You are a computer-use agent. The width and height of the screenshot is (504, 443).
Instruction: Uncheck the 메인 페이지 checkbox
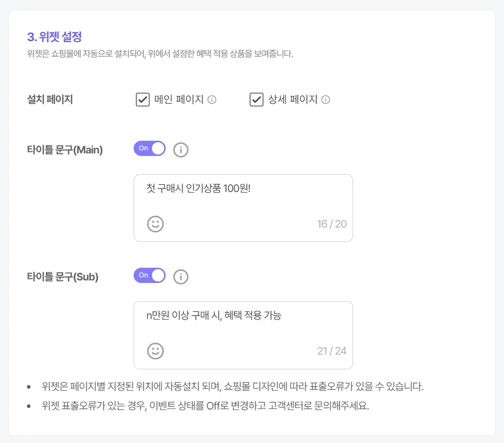coord(143,100)
